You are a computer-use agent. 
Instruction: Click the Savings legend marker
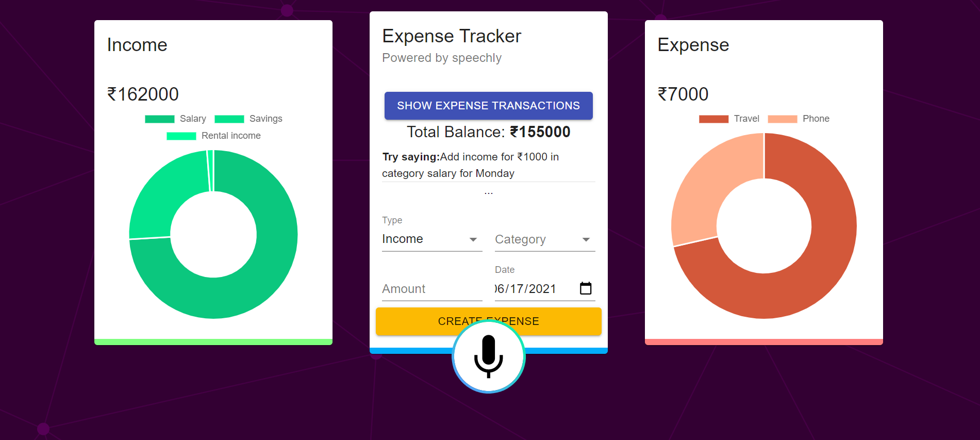[228, 119]
